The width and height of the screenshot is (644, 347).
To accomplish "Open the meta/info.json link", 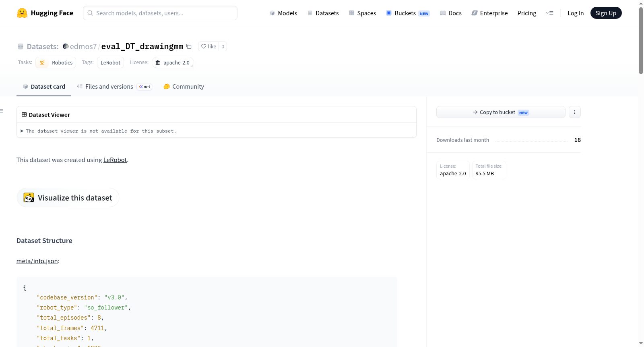I will pos(37,261).
